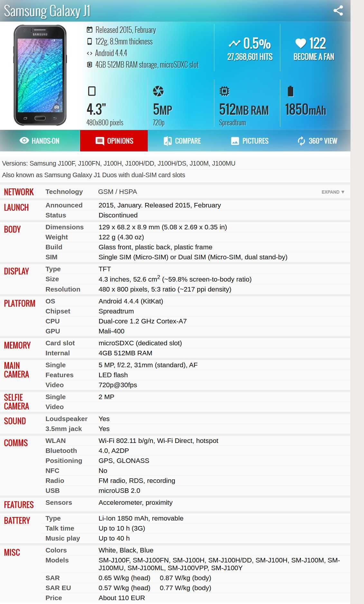The height and width of the screenshot is (604, 364).
Task: Click the storage chip icon
Action: [89, 65]
